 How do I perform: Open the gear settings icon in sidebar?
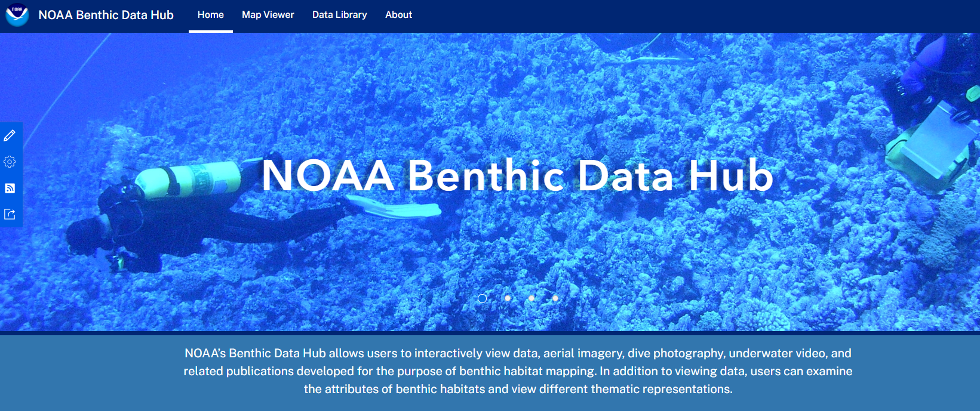point(10,162)
